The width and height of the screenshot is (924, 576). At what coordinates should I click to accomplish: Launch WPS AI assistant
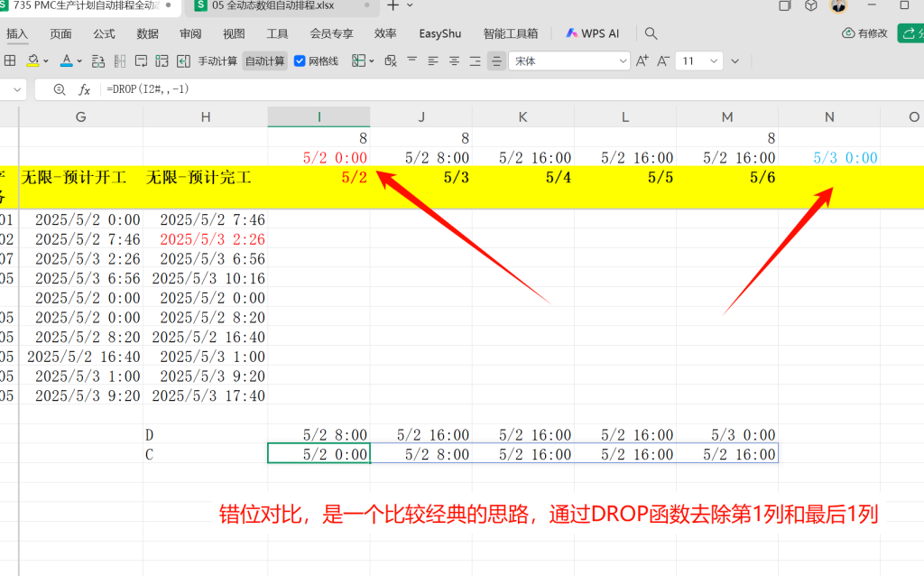click(592, 33)
